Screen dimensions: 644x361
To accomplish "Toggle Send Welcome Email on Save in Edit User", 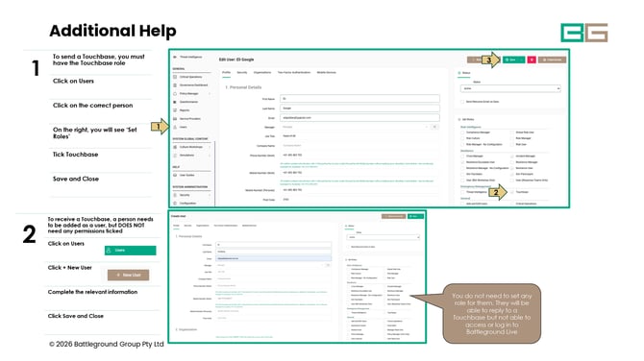I will [462, 102].
